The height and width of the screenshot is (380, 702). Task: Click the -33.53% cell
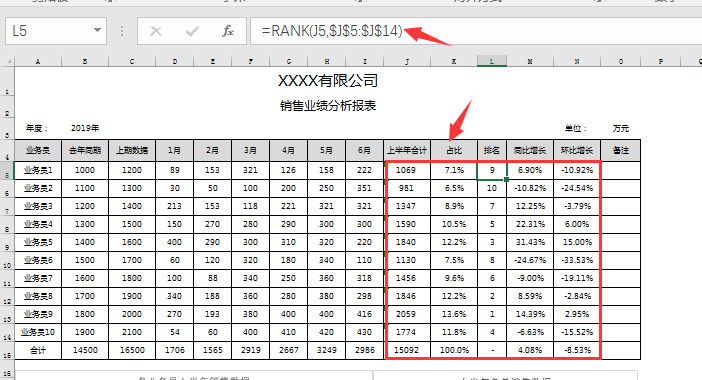(x=577, y=260)
